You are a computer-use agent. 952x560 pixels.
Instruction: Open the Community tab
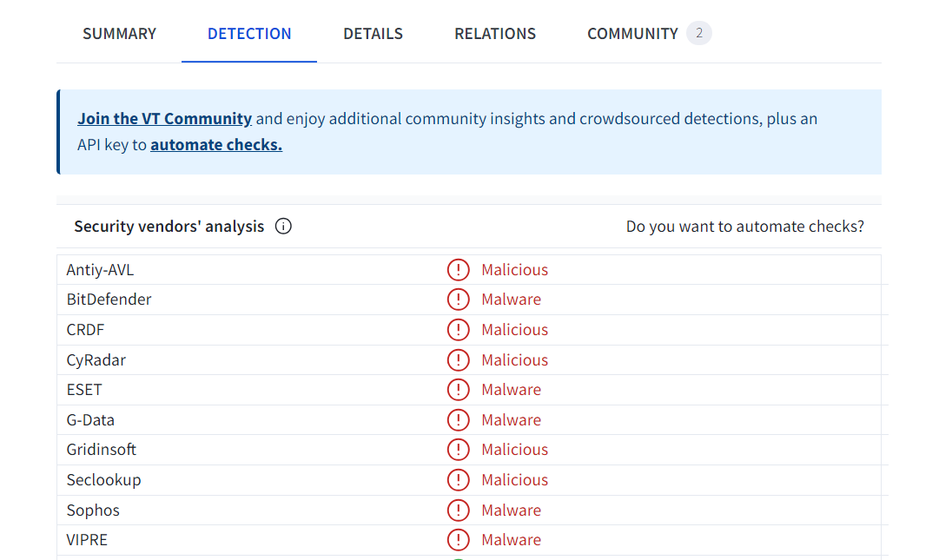click(x=632, y=34)
